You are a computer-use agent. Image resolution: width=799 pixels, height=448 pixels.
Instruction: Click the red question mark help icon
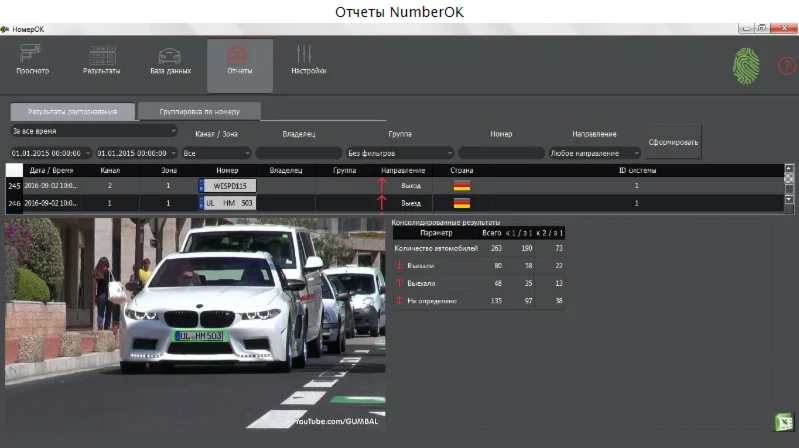(786, 67)
